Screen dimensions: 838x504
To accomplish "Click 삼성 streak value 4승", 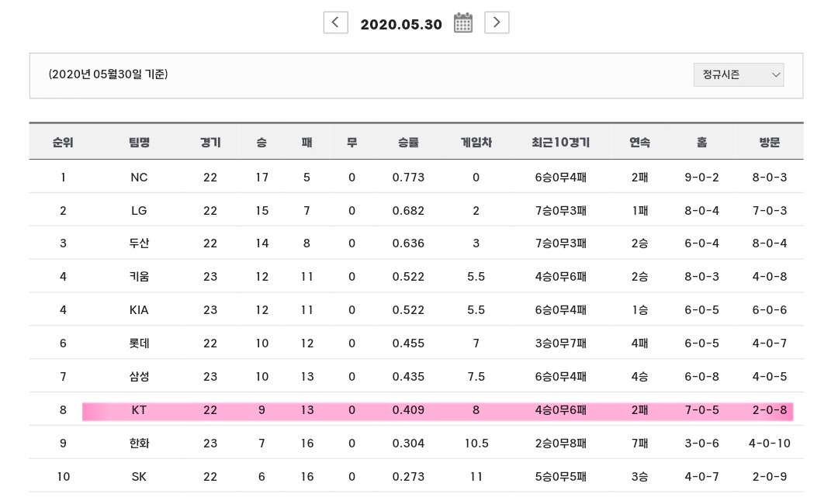I will click(x=639, y=377).
